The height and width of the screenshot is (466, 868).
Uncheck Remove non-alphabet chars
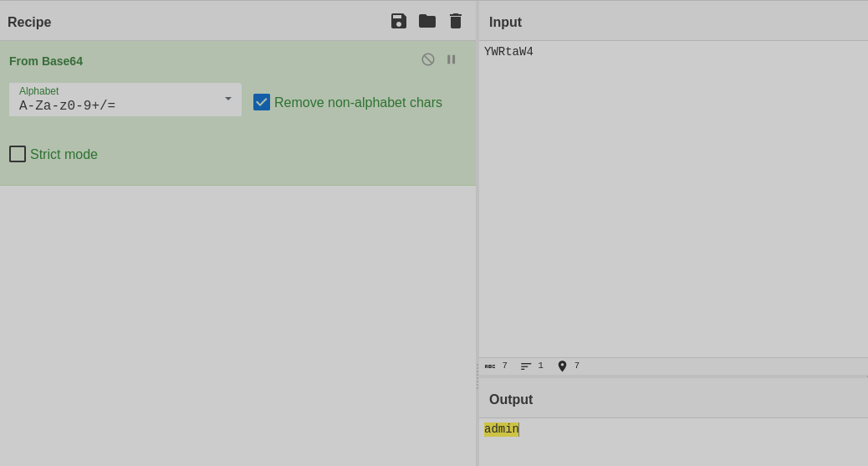(262, 102)
